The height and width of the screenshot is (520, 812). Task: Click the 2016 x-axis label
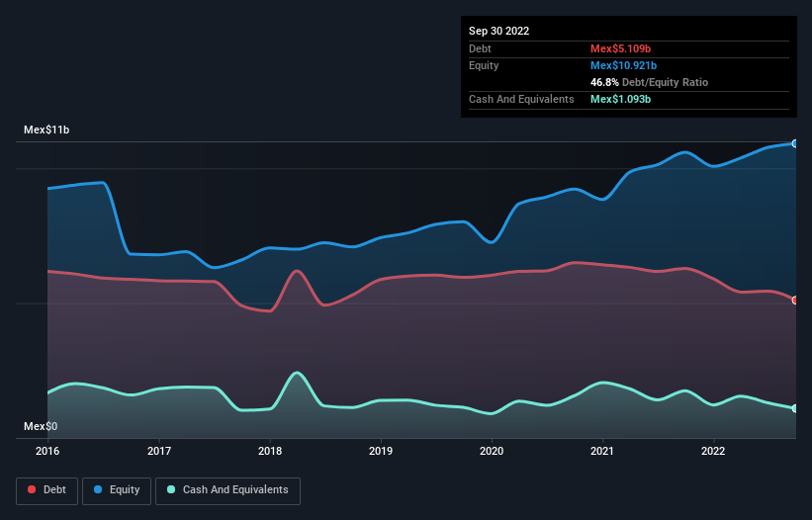(x=47, y=451)
